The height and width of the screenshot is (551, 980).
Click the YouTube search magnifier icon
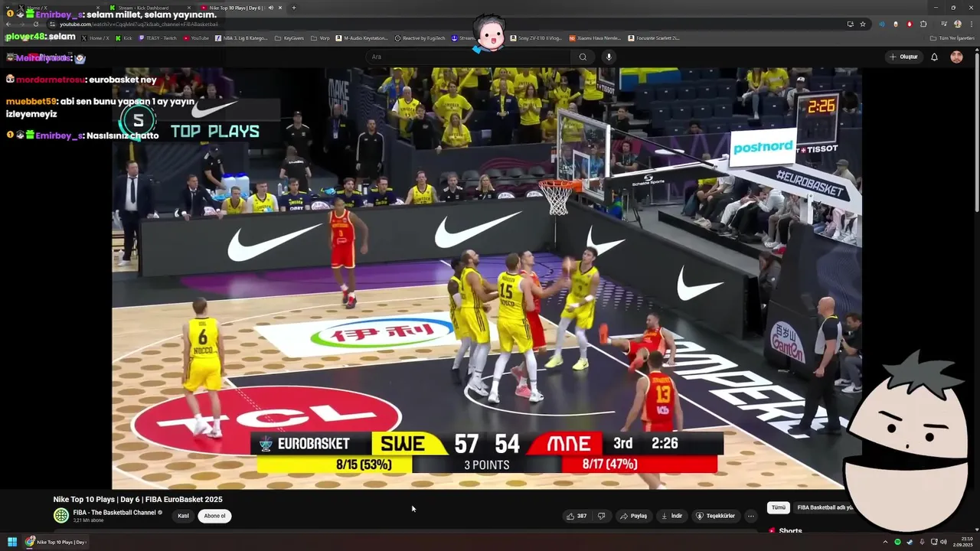tap(583, 57)
